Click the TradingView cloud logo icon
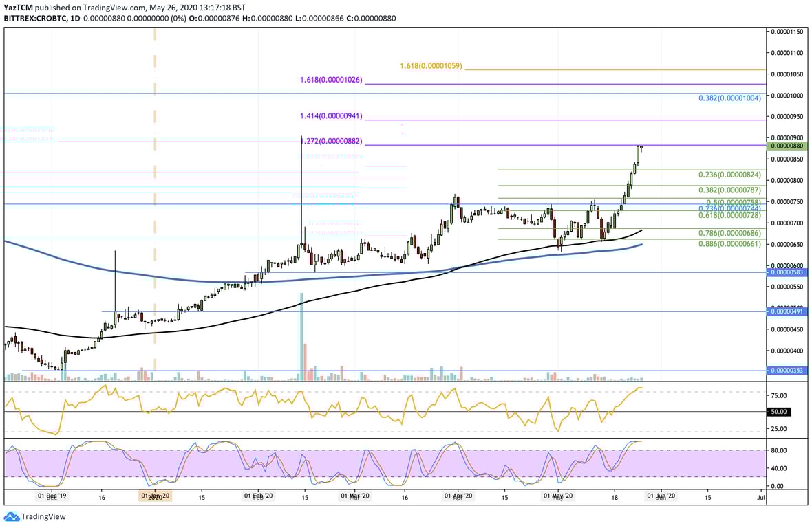Screen dimensions: 812x528 pyautogui.click(x=13, y=516)
